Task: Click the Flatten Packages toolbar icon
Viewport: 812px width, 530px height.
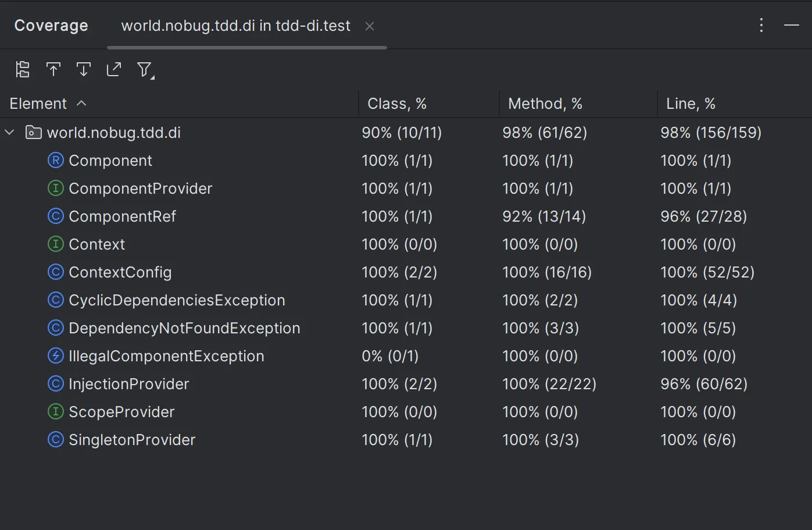Action: [23, 70]
